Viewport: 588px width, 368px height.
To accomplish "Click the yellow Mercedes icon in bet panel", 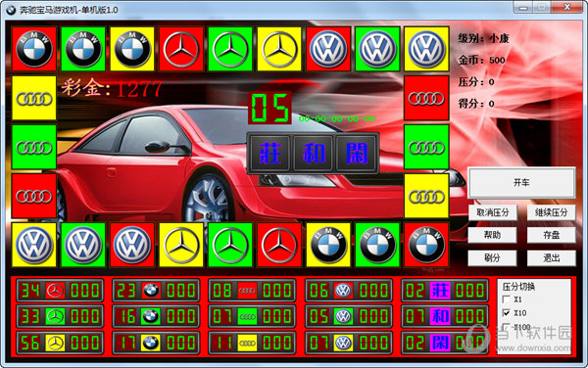I will tap(55, 343).
